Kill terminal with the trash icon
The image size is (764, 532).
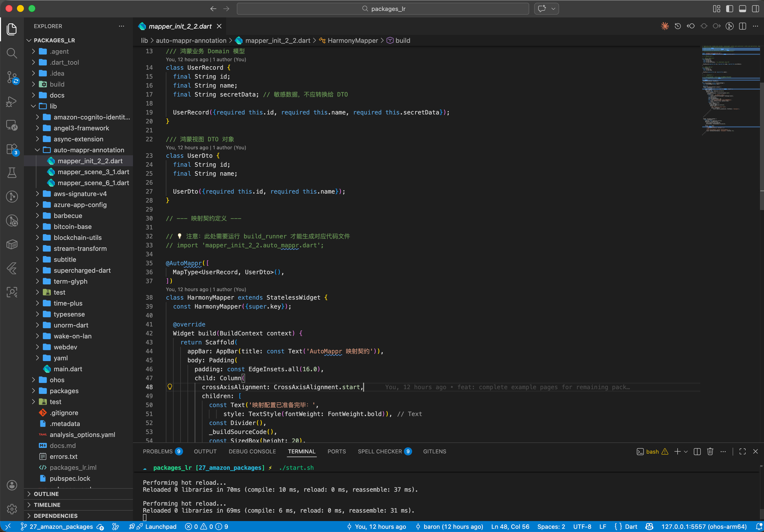(710, 451)
